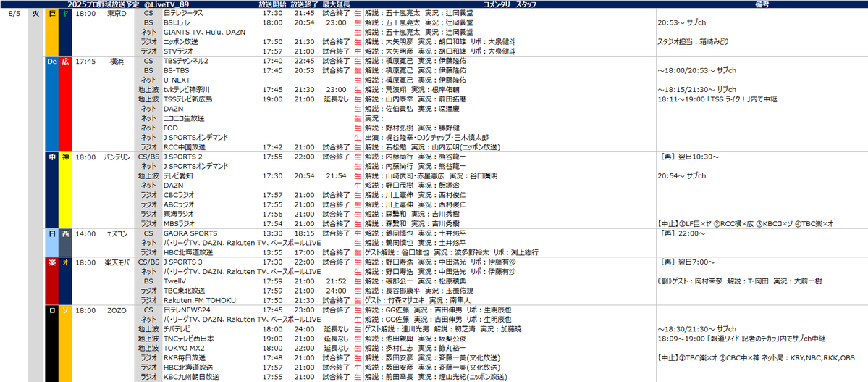Viewport: 868px width, 382px height.
Task: Click the 最大延長 column header
Action: pos(336,4)
